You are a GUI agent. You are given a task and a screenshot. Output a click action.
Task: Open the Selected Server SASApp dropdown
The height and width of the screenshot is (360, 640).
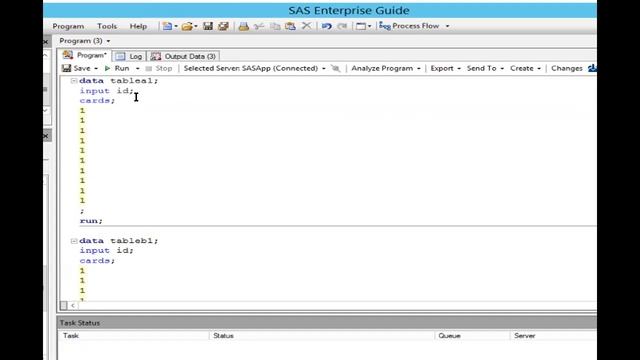[254, 68]
